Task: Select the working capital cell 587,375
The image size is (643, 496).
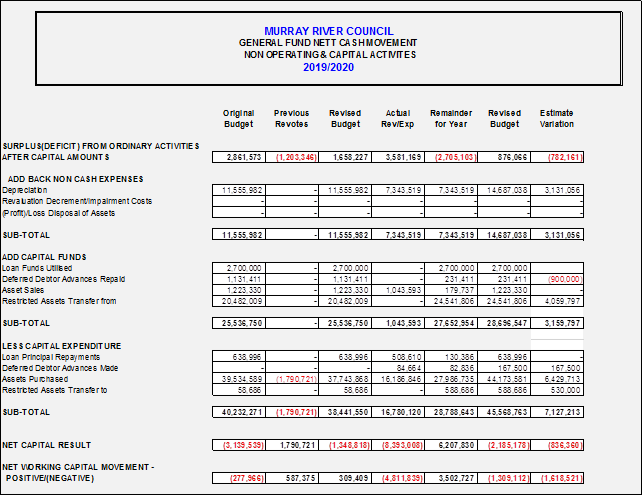Action: 292,478
